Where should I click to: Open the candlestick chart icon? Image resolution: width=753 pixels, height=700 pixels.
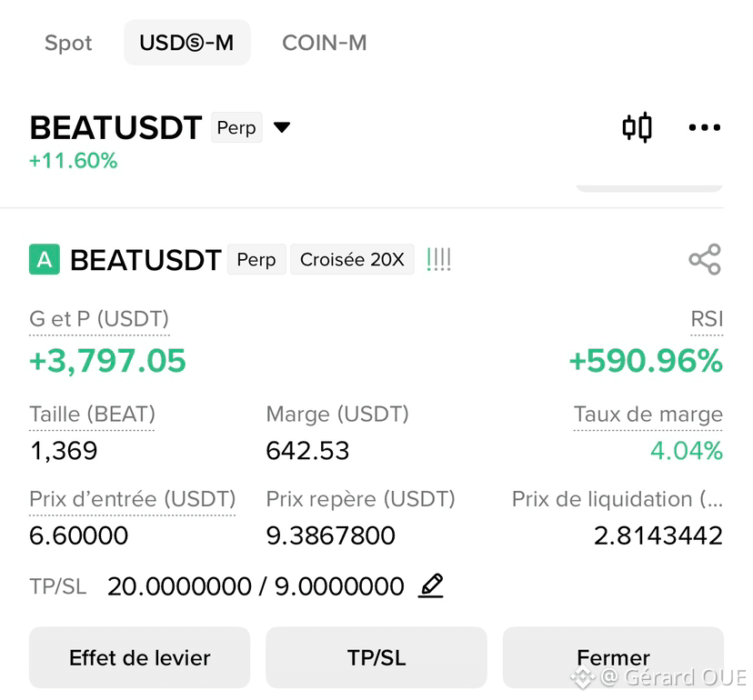[637, 127]
